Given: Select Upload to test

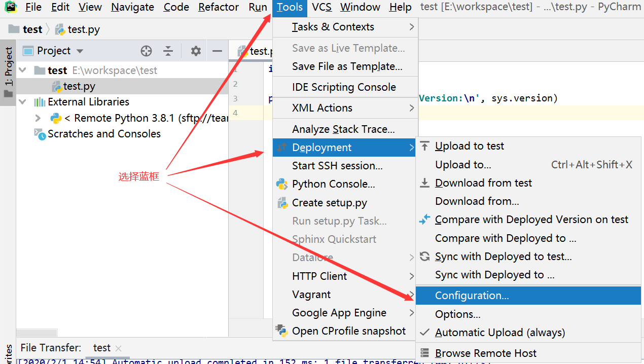Looking at the screenshot, I should [469, 146].
